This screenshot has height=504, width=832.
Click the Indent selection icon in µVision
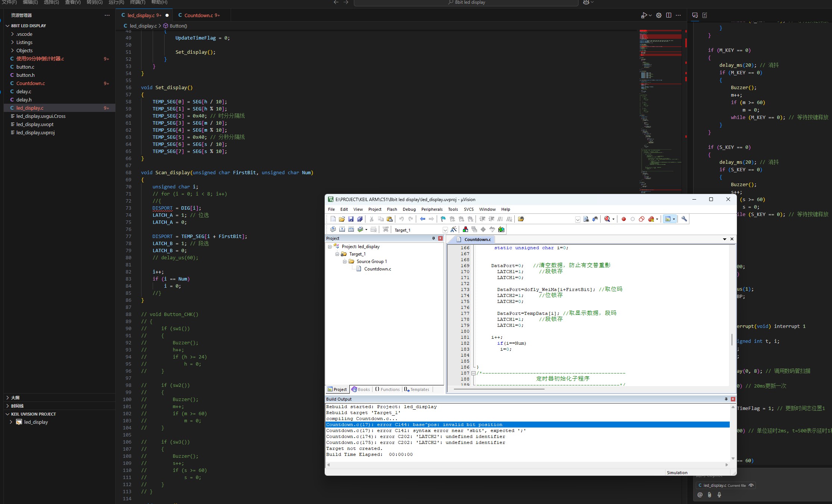482,219
